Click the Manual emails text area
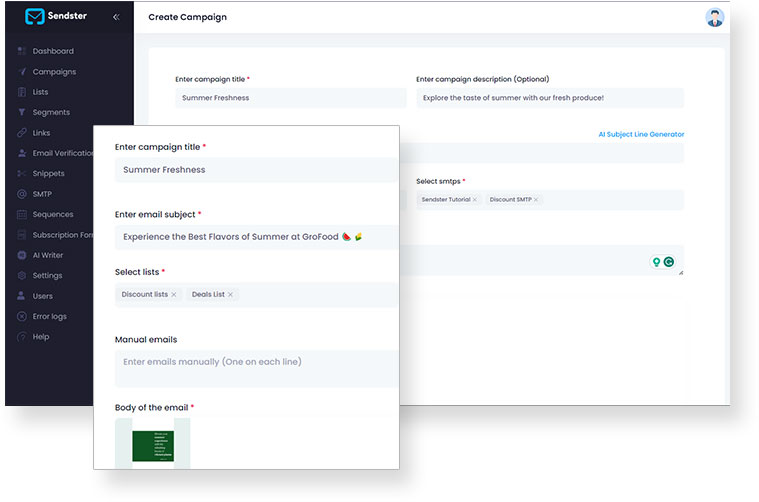 (x=256, y=368)
